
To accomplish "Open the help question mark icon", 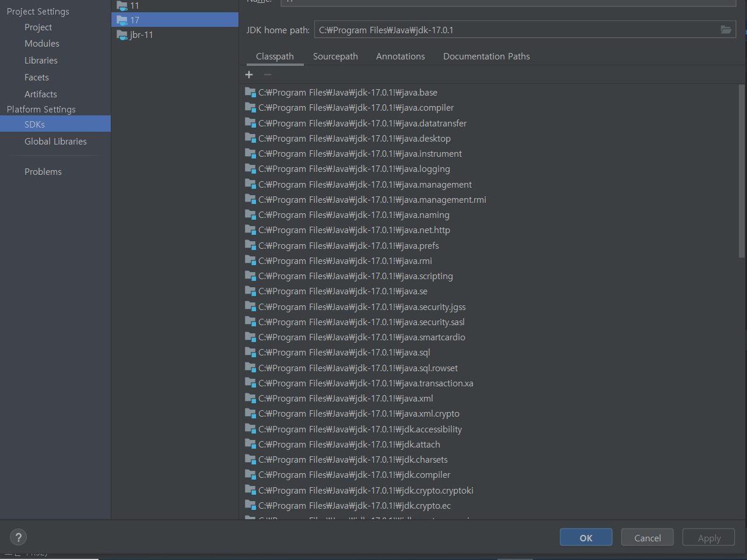I will point(19,537).
